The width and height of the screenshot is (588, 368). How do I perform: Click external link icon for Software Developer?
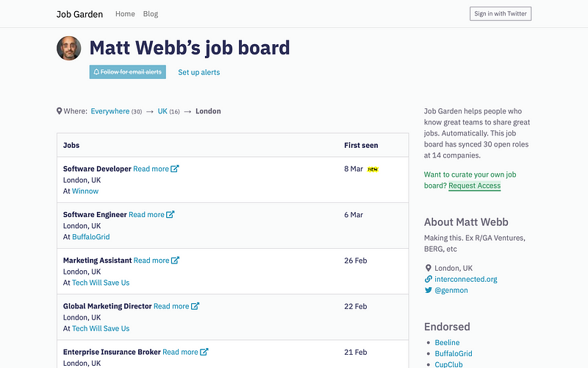point(175,169)
